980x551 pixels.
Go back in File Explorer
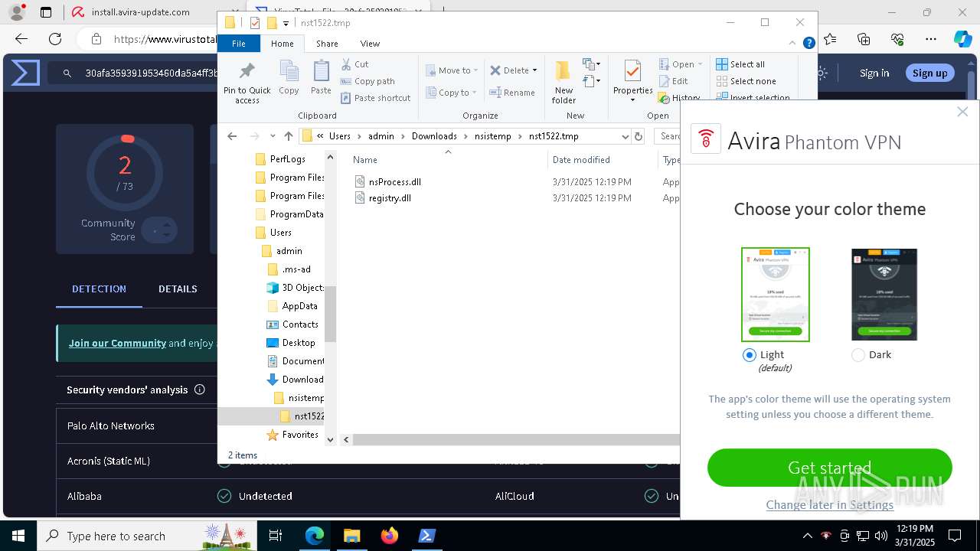click(x=232, y=136)
